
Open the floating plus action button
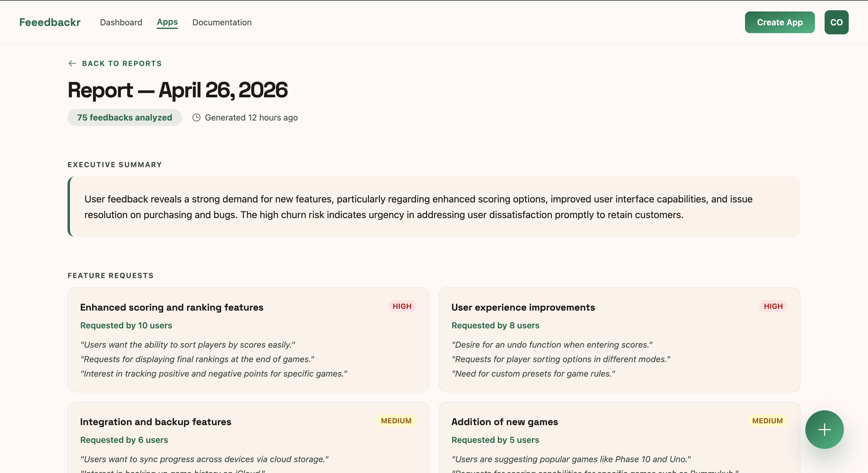[x=824, y=429]
